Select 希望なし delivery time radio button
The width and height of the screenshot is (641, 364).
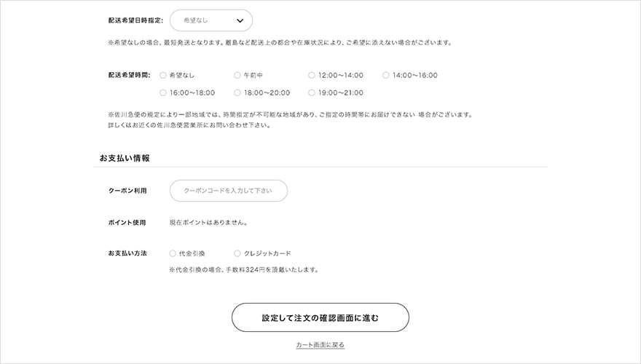pyautogui.click(x=163, y=75)
